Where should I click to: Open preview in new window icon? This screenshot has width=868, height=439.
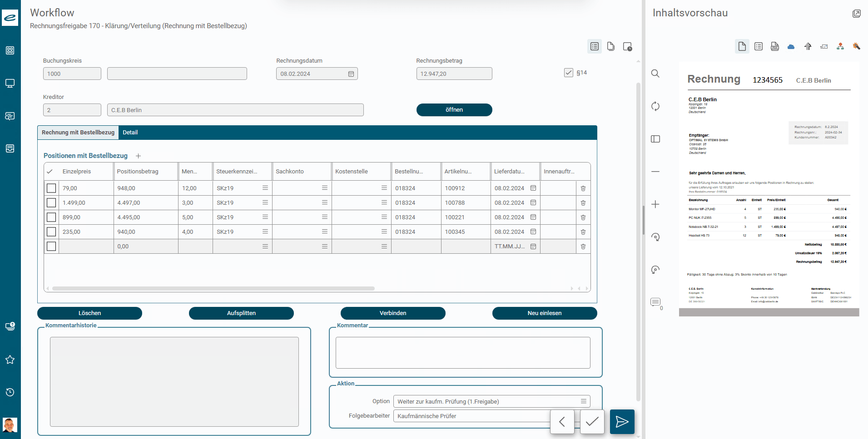tap(856, 14)
